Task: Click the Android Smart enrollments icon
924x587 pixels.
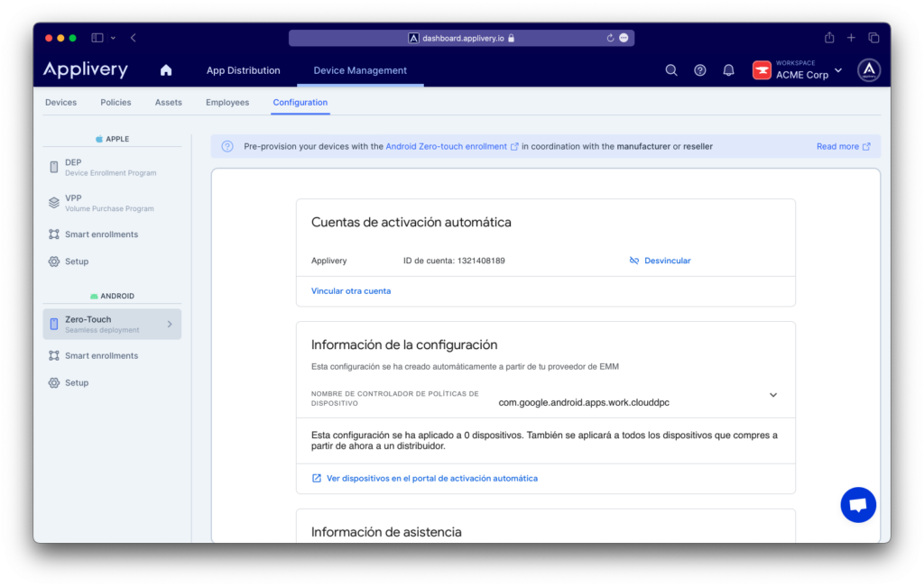Action: click(x=53, y=355)
